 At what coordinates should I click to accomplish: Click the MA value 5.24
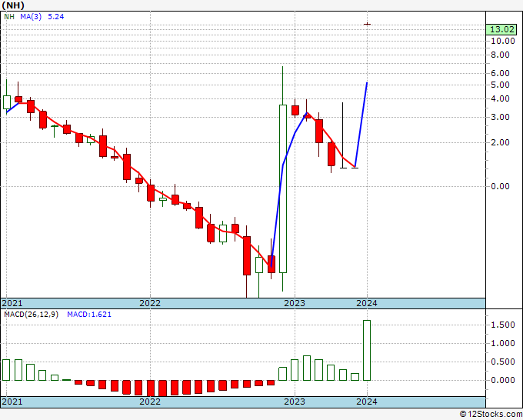(55, 17)
